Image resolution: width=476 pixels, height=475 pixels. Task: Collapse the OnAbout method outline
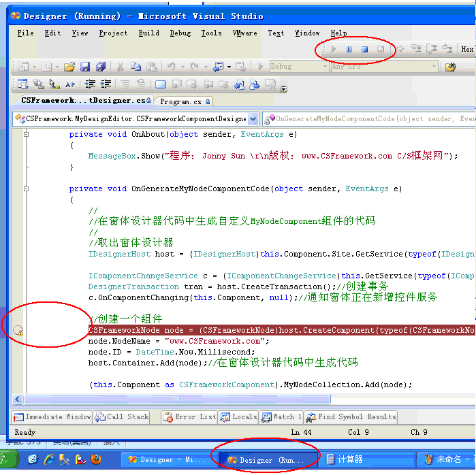pyautogui.click(x=26, y=135)
